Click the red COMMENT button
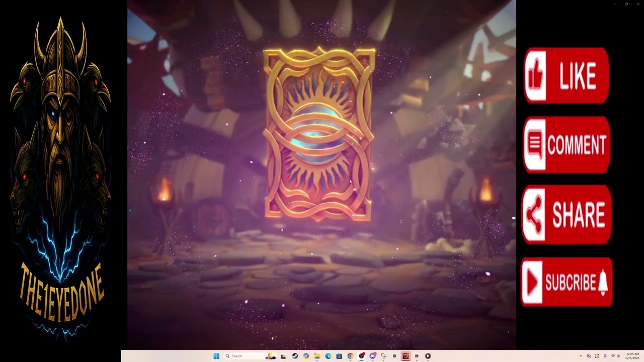 coord(567,145)
